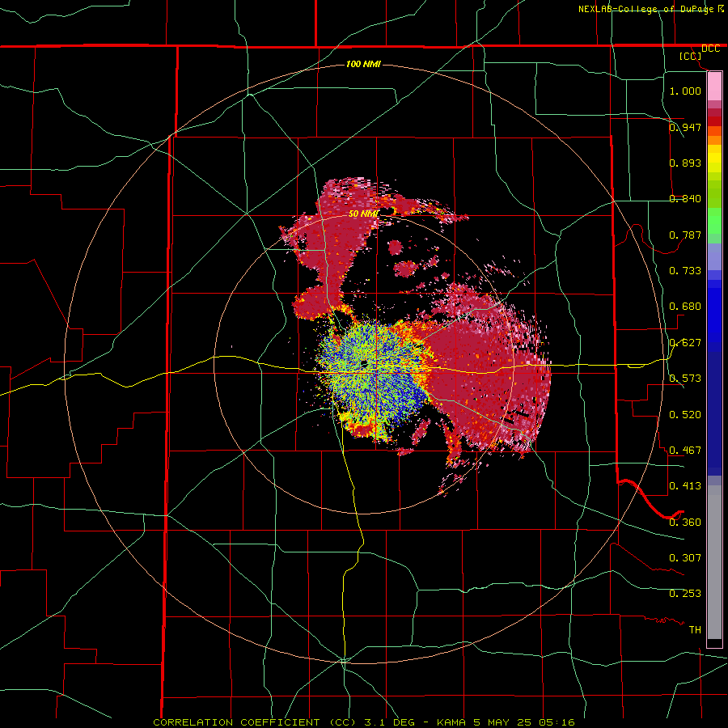Click the 0.360 legend value

coord(685,523)
